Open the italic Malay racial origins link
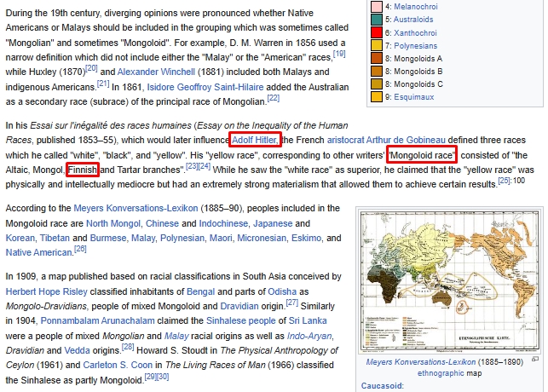548x392 pixels. coord(176,336)
